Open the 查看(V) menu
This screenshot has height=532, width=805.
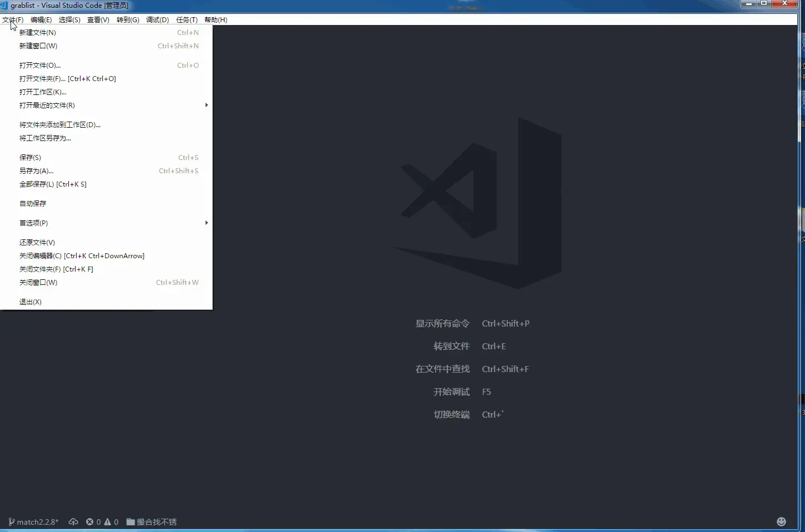(98, 20)
